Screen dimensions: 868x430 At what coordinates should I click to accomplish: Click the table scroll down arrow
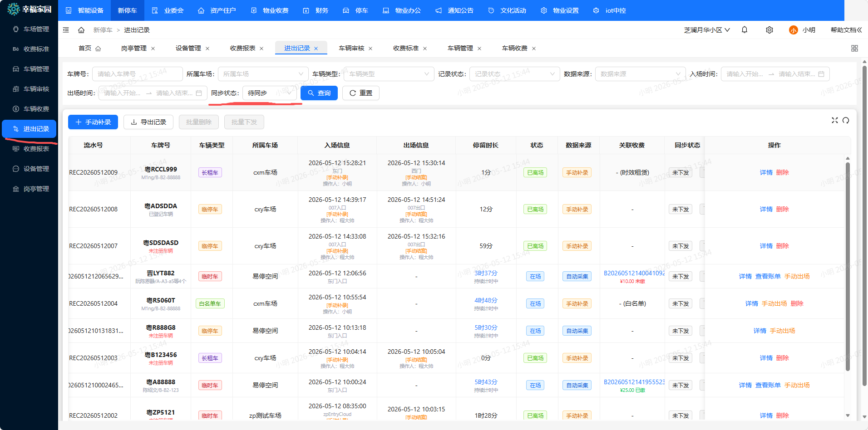848,415
